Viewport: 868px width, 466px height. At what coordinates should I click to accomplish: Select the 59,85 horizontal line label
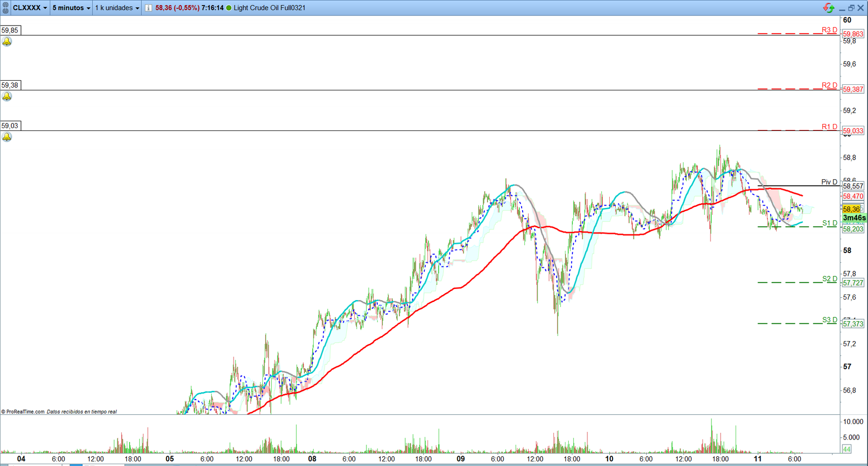pos(10,30)
